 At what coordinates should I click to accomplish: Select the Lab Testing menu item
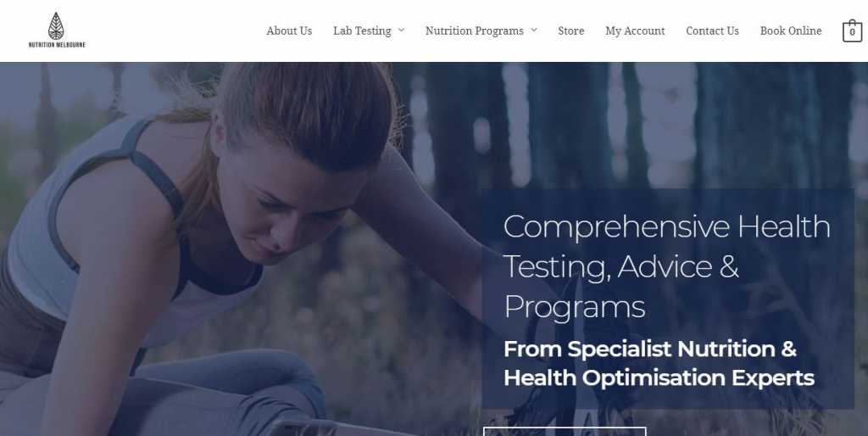point(362,31)
